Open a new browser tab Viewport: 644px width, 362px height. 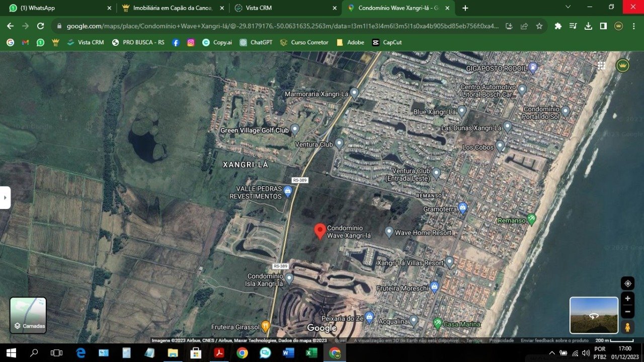465,8
